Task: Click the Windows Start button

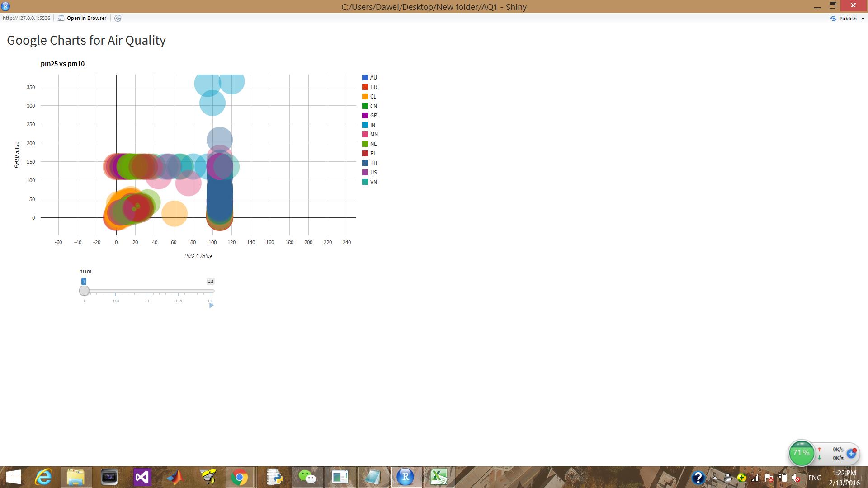Action: pos(14,477)
